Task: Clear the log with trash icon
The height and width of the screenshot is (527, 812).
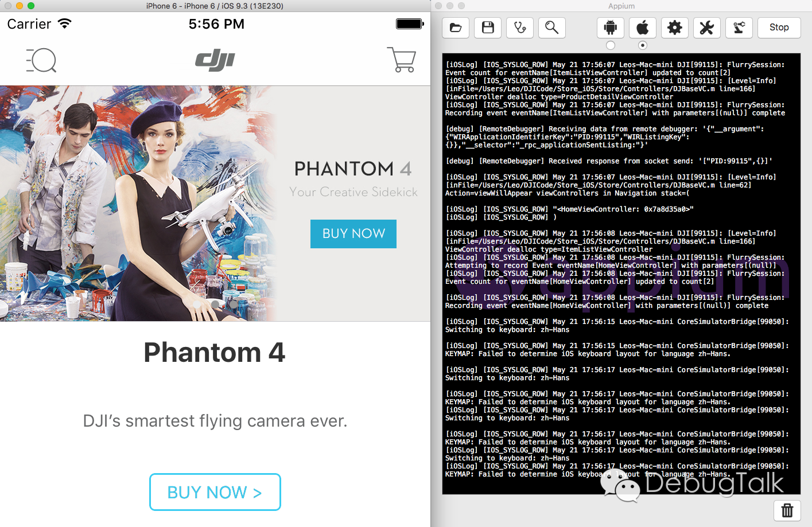Action: pyautogui.click(x=787, y=510)
